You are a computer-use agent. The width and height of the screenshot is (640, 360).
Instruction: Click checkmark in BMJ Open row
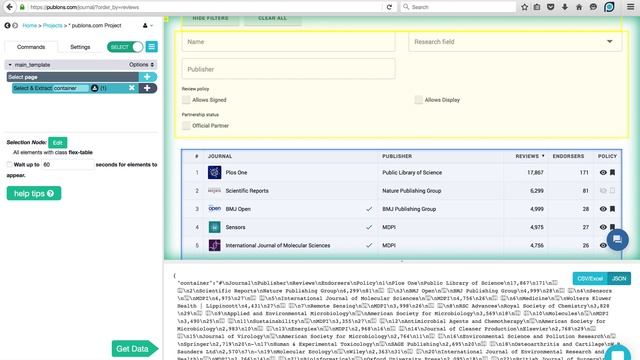pos(369,209)
